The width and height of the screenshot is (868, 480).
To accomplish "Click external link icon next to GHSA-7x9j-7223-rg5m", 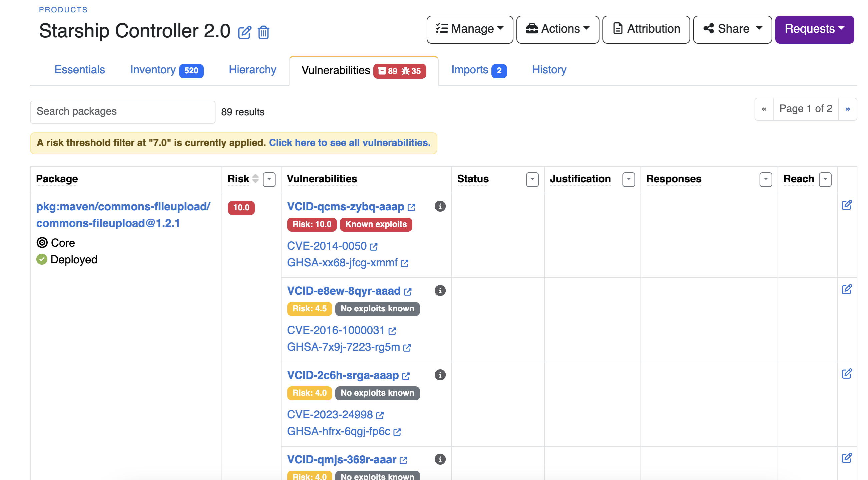I will tap(407, 348).
